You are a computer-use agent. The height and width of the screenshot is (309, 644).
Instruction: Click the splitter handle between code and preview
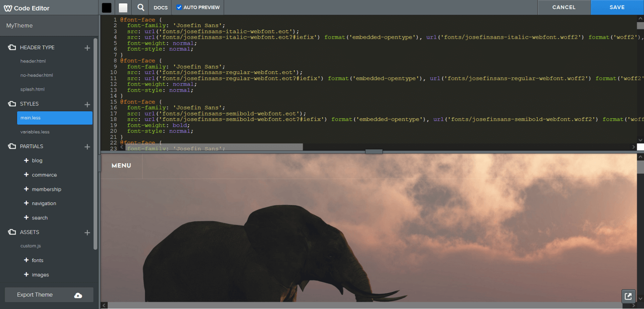(374, 151)
